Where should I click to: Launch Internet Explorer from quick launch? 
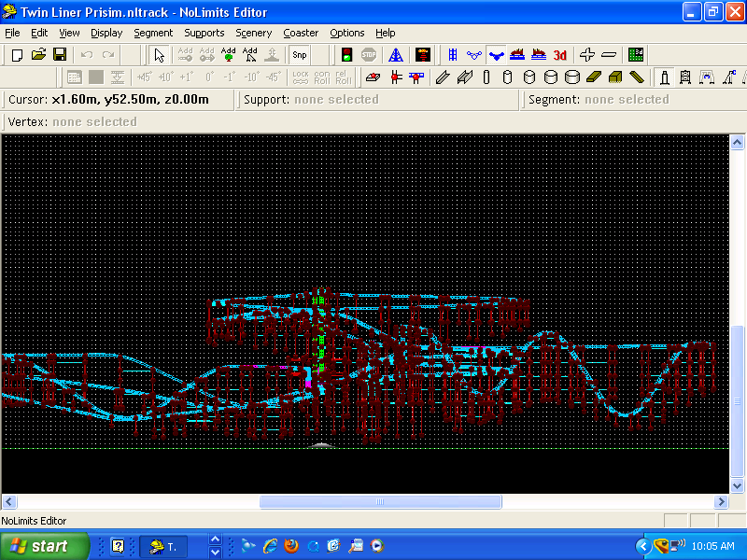point(270,546)
